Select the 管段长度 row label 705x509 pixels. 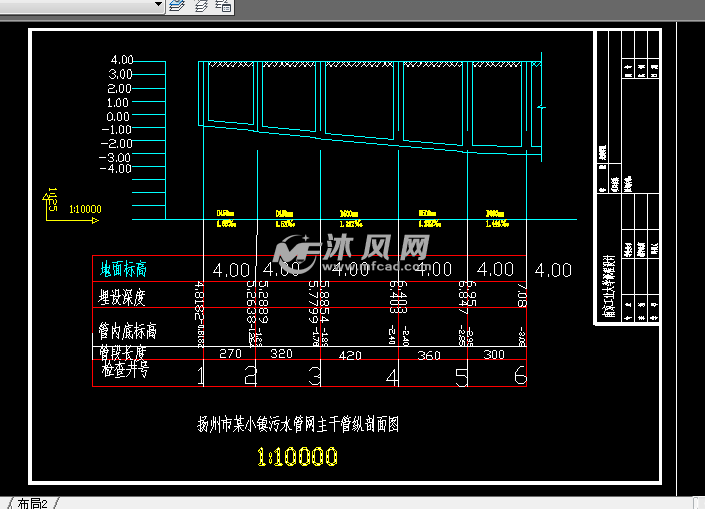pos(122,352)
